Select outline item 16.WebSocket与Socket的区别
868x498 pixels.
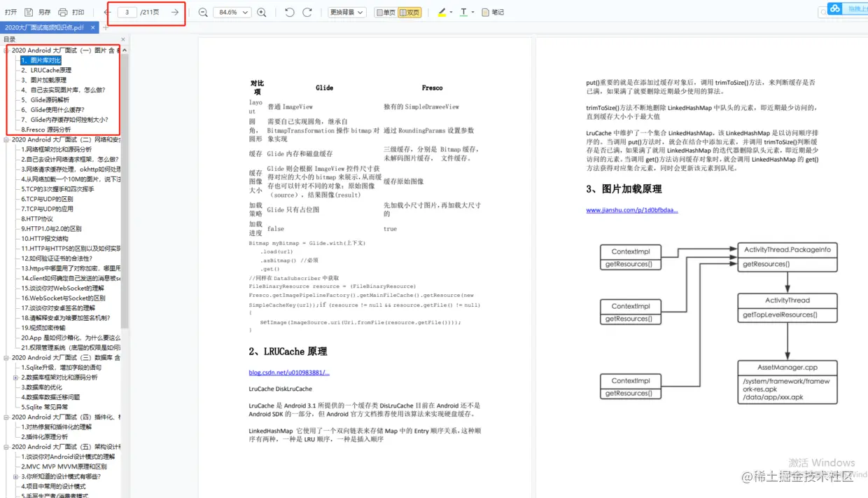pyautogui.click(x=63, y=298)
